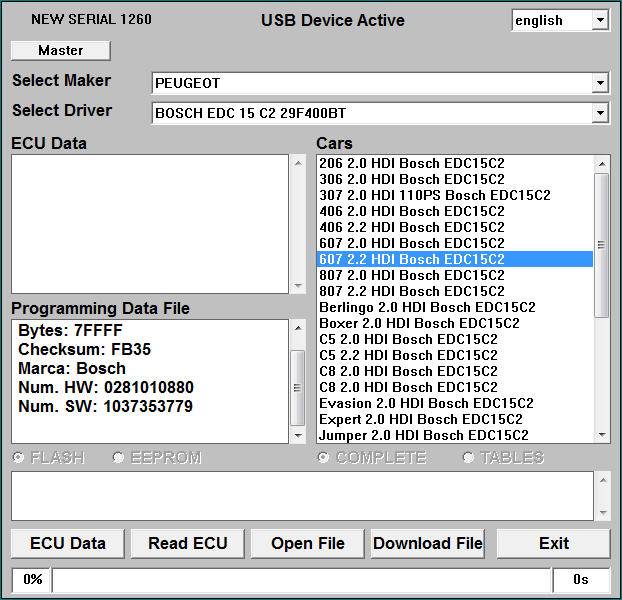Click the Download File button

(427, 544)
